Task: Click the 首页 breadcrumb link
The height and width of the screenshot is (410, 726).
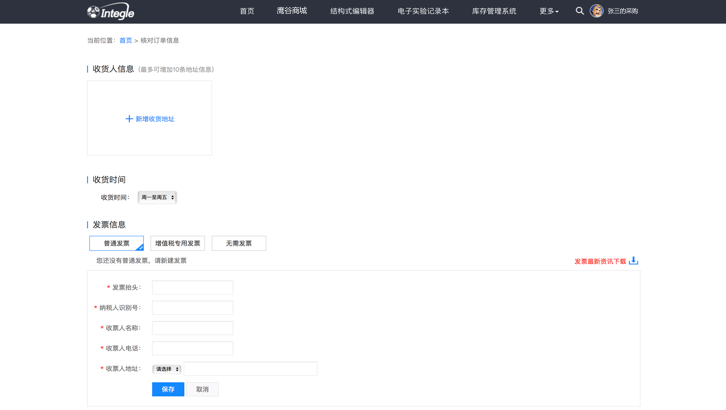Action: pos(125,41)
